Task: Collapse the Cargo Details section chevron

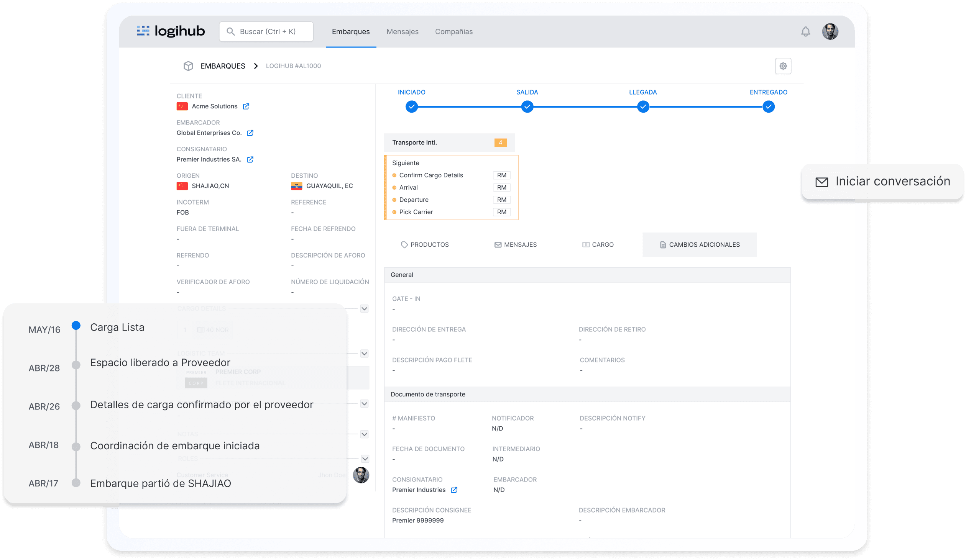Action: click(x=364, y=309)
